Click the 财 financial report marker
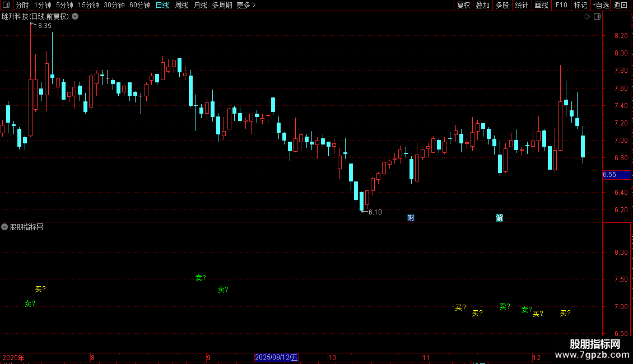The width and height of the screenshot is (633, 364). click(411, 218)
